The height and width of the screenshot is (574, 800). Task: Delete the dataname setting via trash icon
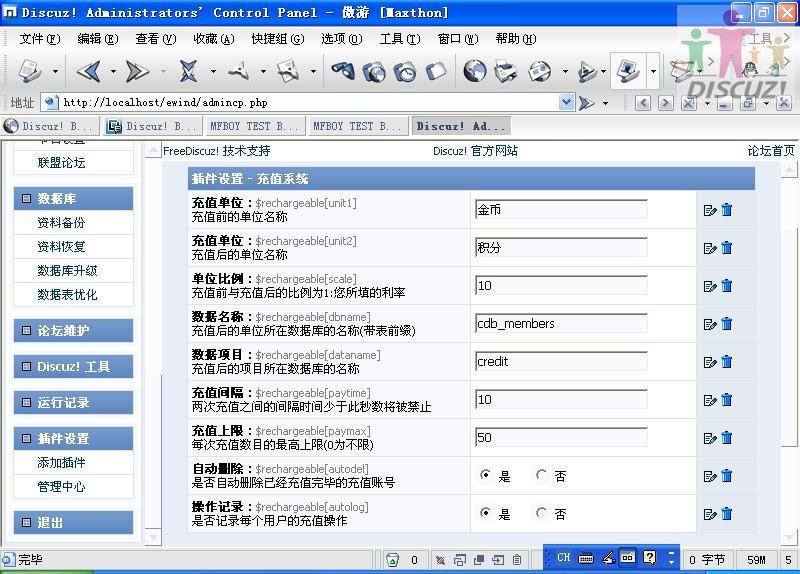click(727, 362)
